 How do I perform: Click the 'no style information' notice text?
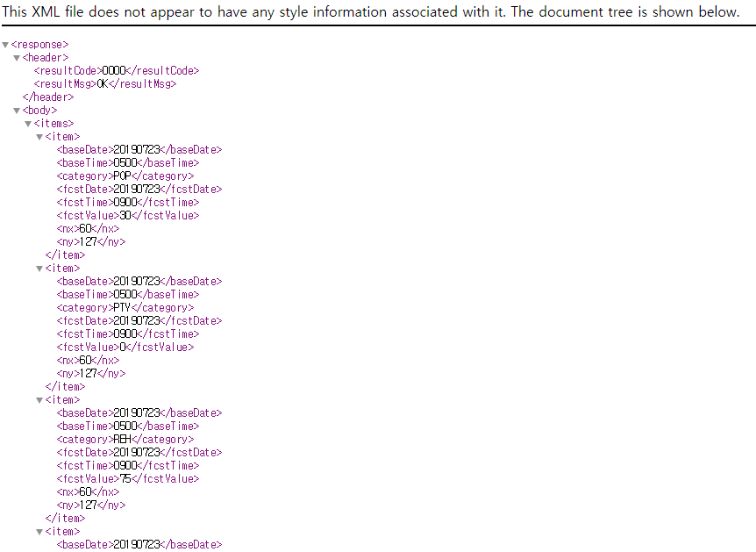370,11
